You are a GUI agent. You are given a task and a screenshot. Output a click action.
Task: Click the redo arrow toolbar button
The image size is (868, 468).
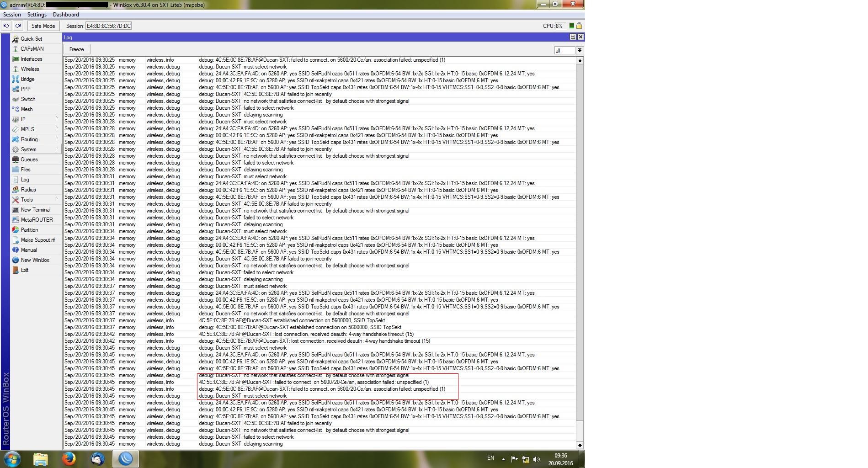point(18,26)
